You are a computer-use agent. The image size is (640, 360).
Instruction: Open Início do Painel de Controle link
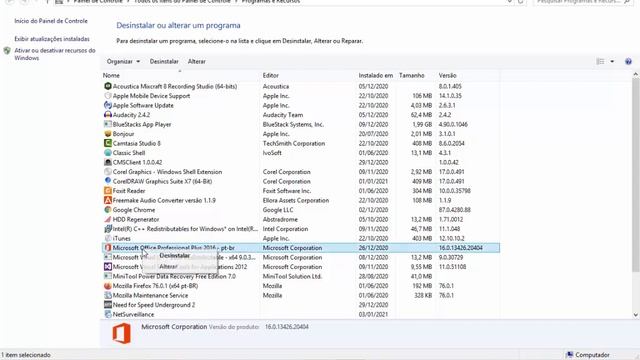click(51, 21)
